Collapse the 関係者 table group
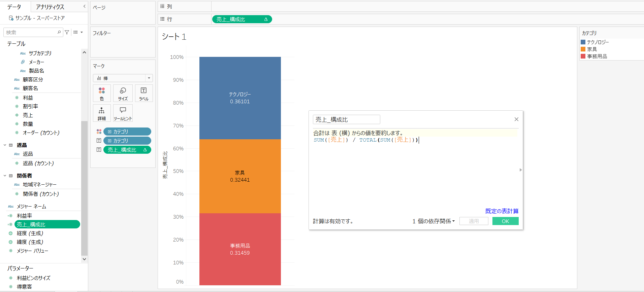The image size is (644, 292). coord(5,176)
